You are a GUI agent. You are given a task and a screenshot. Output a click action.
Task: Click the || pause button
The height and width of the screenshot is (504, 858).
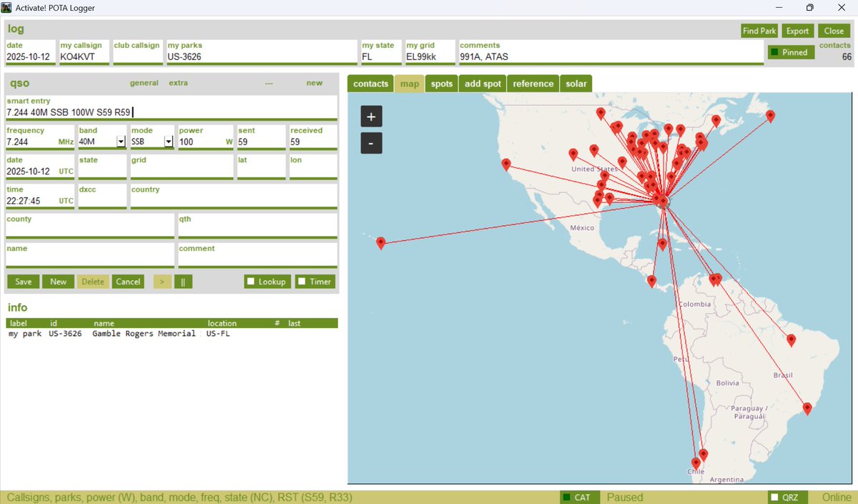pos(183,282)
